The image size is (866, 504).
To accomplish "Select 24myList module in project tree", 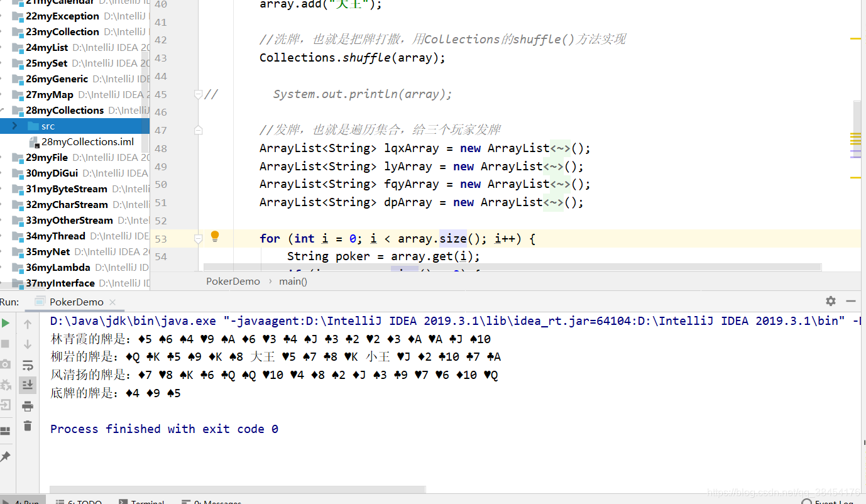I will [47, 47].
